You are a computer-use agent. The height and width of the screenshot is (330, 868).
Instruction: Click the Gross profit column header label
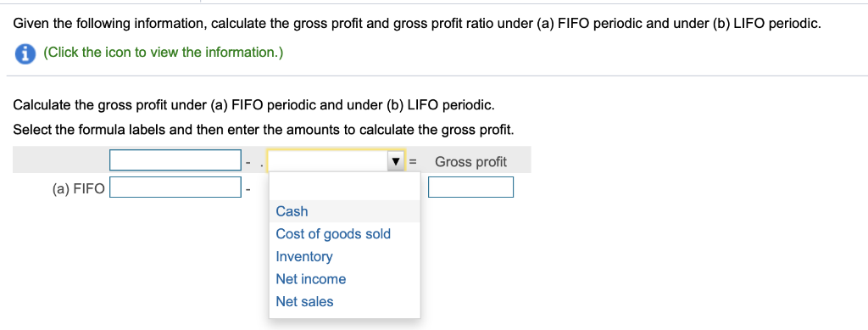[470, 162]
